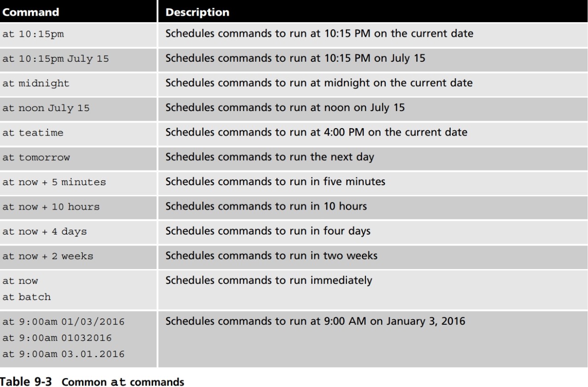Click the 'at midnight' command text
This screenshot has height=387, width=588.
[36, 84]
